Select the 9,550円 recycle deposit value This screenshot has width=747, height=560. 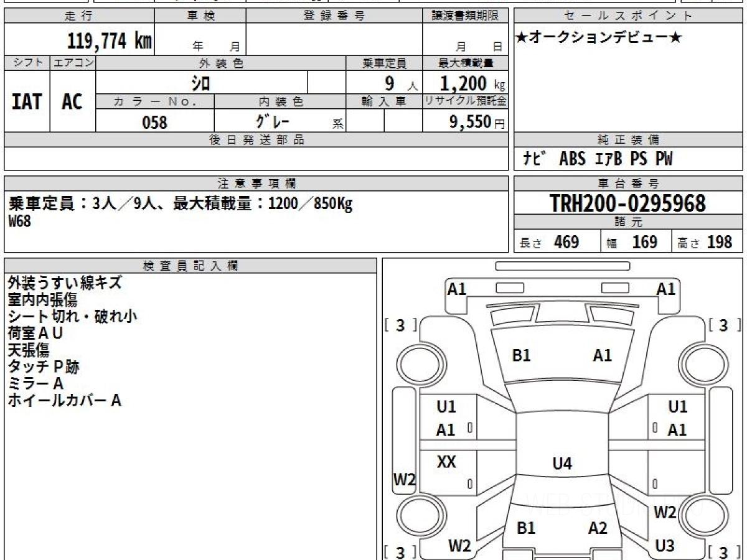tap(477, 122)
